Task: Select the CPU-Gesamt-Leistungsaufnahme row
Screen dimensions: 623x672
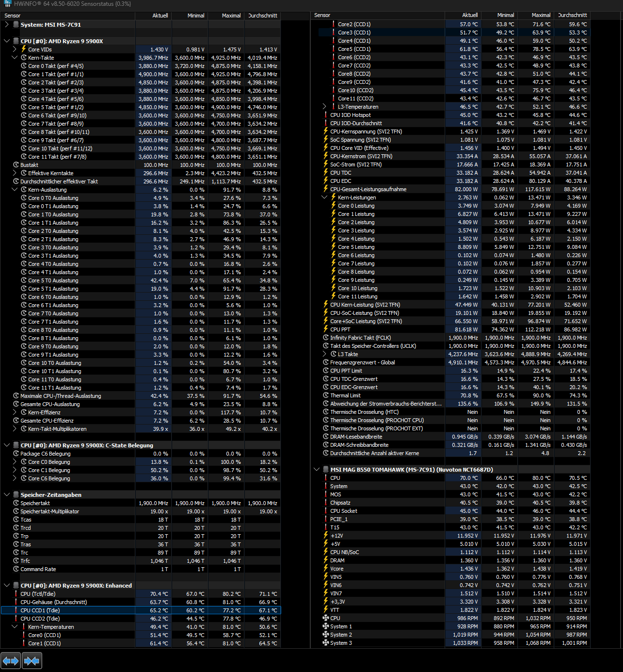Action: coord(451,189)
